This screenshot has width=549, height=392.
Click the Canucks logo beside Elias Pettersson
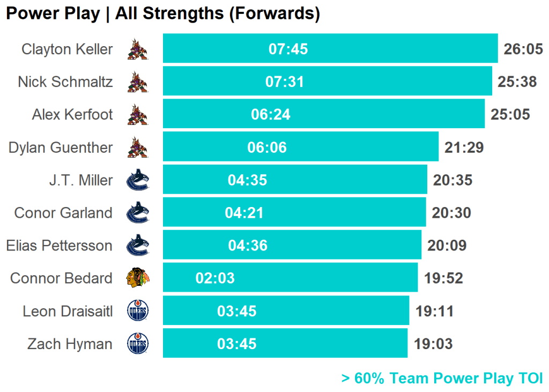coord(138,246)
